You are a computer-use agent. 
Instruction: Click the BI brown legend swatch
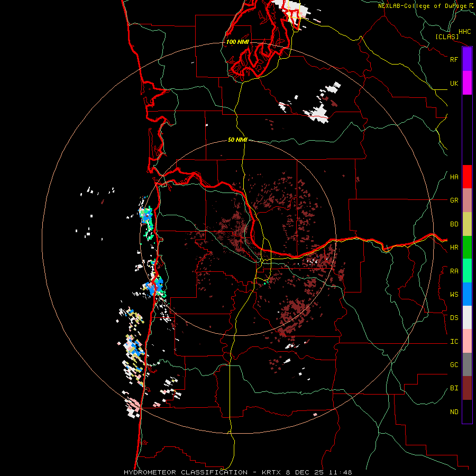467,388
